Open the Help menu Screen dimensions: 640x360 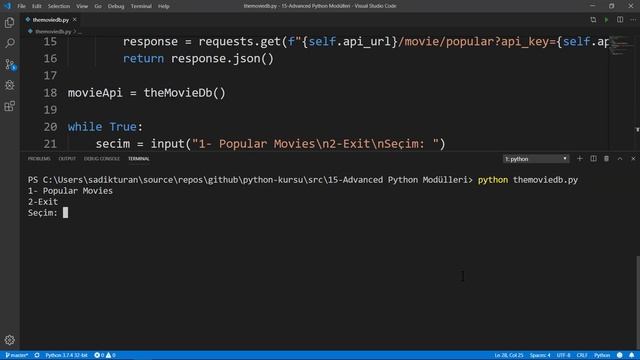tap(164, 6)
